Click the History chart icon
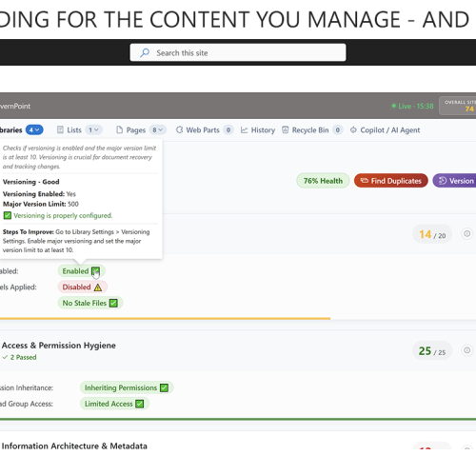This screenshot has height=476, width=476. point(244,130)
